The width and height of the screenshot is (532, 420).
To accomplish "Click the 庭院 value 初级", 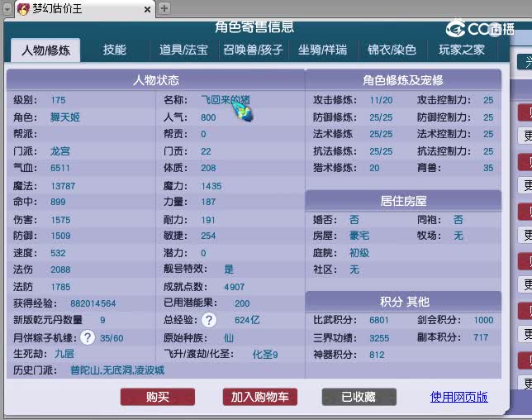I will pos(359,253).
